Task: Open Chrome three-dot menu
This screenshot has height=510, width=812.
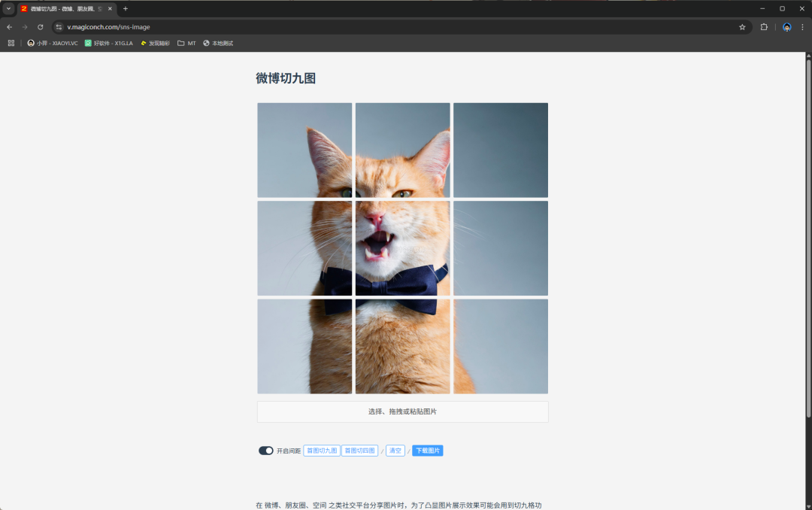Action: (x=802, y=27)
